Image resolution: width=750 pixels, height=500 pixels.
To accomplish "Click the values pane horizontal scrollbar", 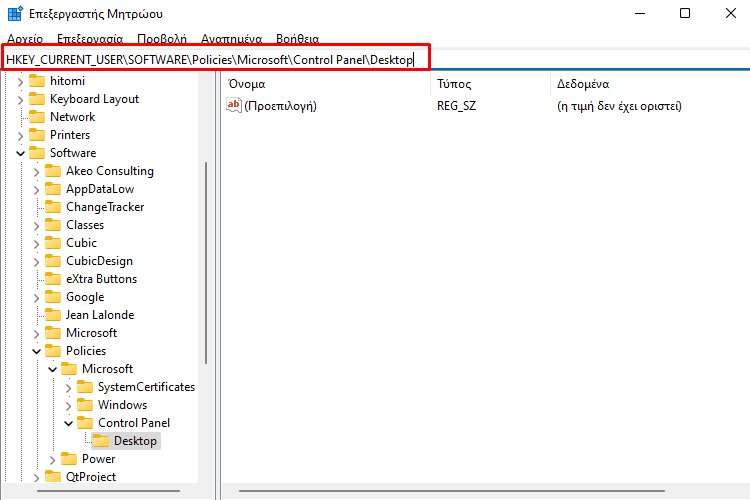I will pyautogui.click(x=452, y=491).
